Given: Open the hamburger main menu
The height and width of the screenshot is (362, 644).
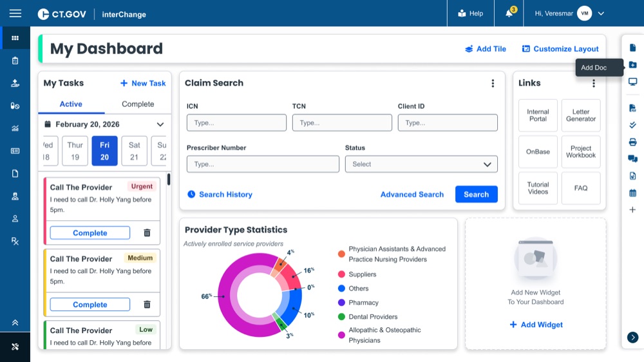Looking at the screenshot, I should (15, 14).
